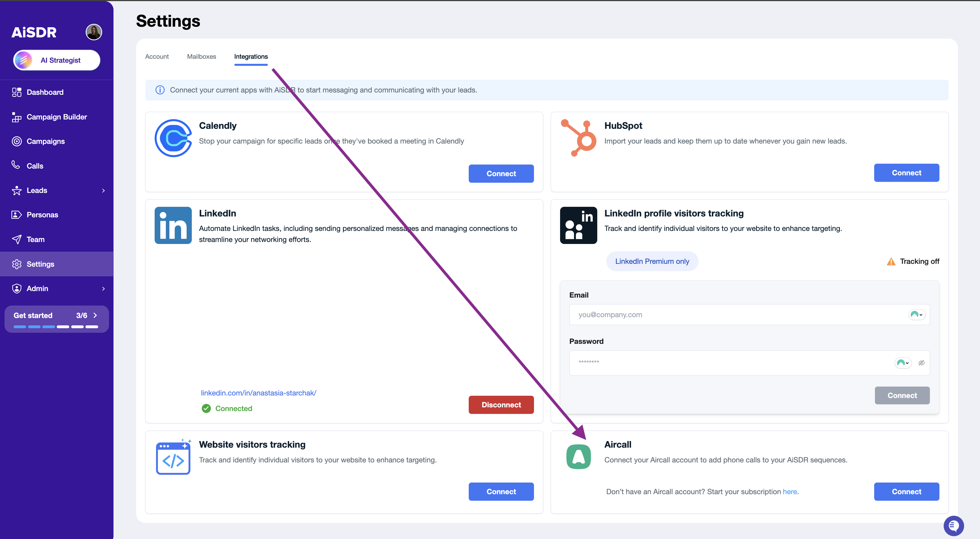Connect Website visitors tracking
Screen dimensions: 980x539
501,491
